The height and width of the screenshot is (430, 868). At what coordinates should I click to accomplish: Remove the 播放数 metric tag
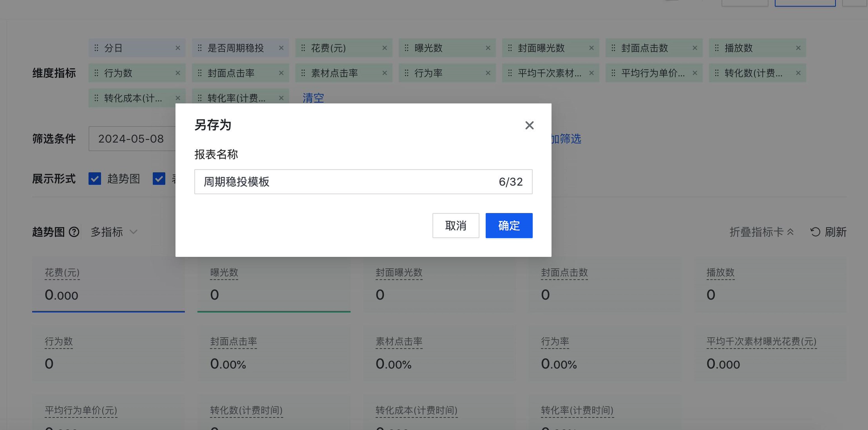click(x=798, y=47)
